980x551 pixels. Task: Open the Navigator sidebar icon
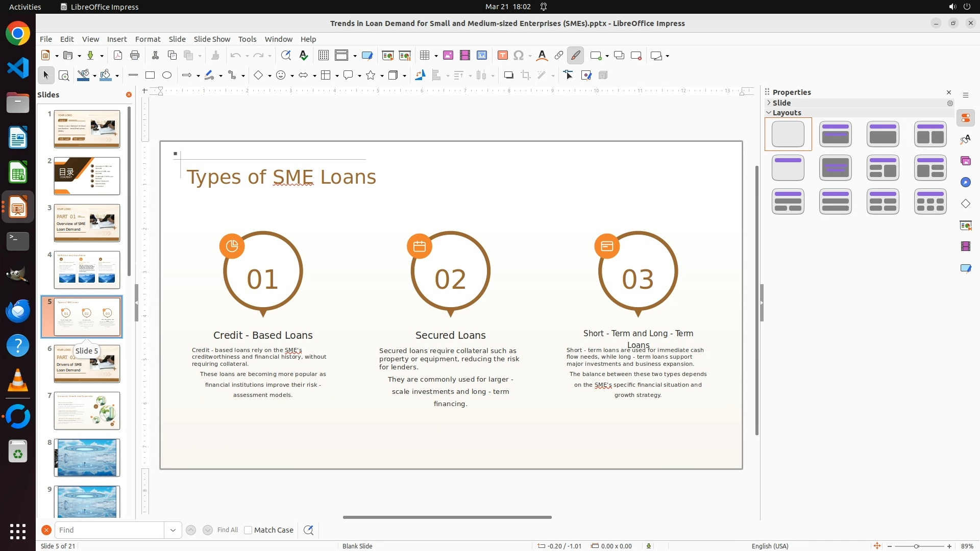(965, 183)
